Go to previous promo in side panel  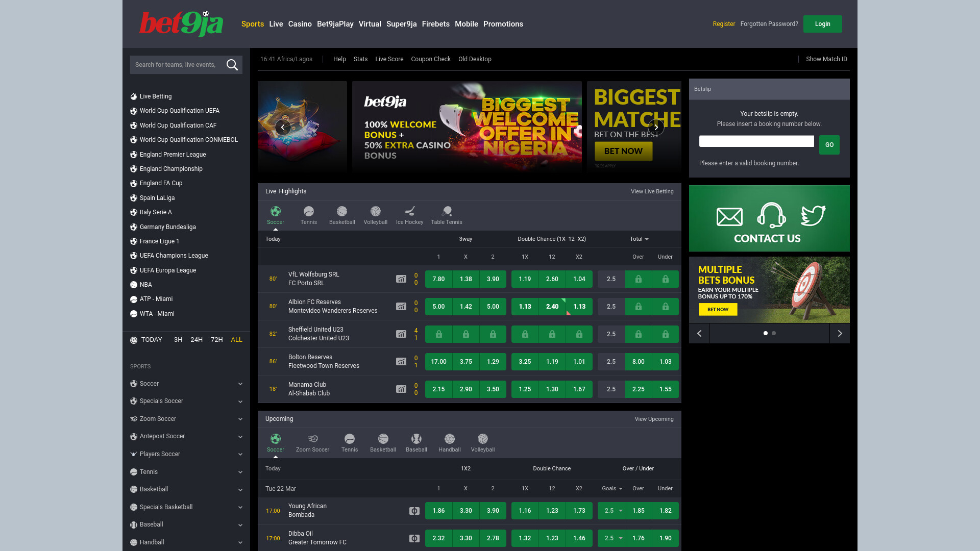(x=699, y=333)
